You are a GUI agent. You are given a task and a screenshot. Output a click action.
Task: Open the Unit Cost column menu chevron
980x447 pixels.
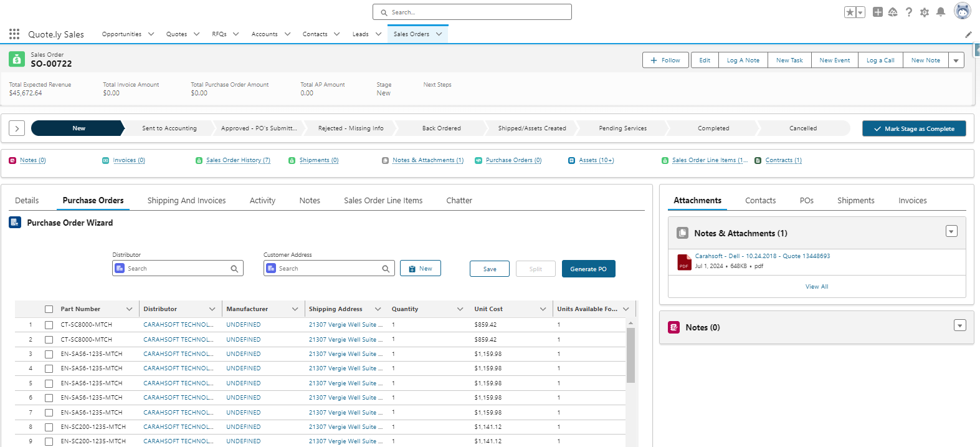[543, 309]
